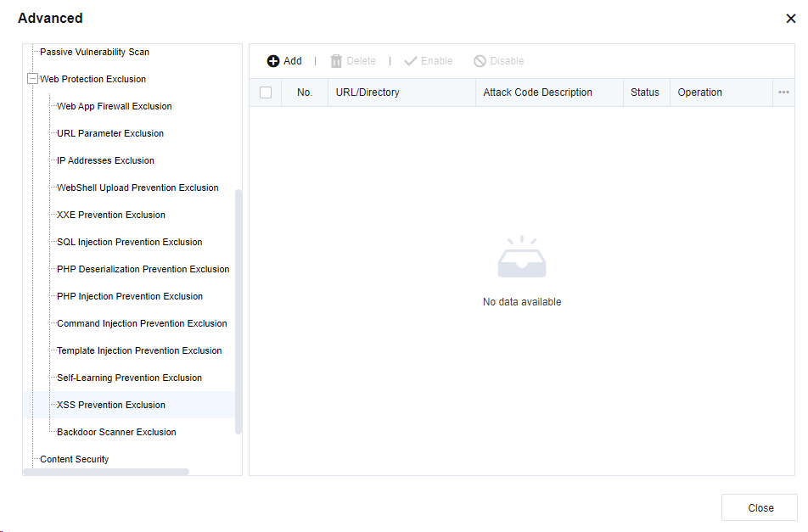Open the Content Security tree item
Viewport: 808px width, 532px height.
[75, 459]
